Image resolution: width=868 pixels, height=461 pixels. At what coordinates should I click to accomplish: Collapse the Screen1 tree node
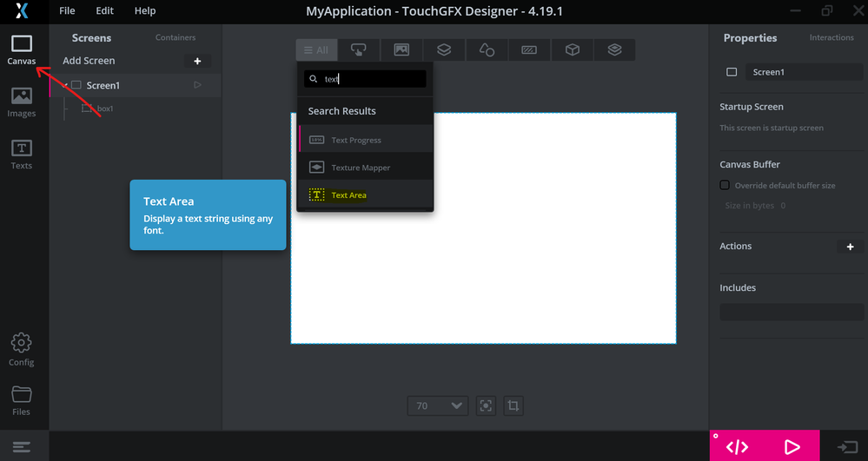[66, 85]
